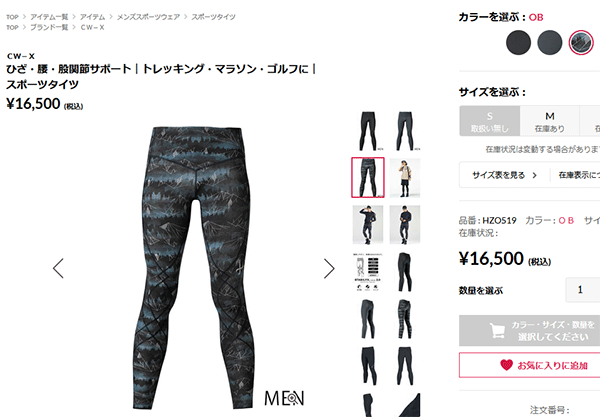The height and width of the screenshot is (417, 600).
Task: Click the CW-X brand breadcrumb
Action: tap(92, 27)
